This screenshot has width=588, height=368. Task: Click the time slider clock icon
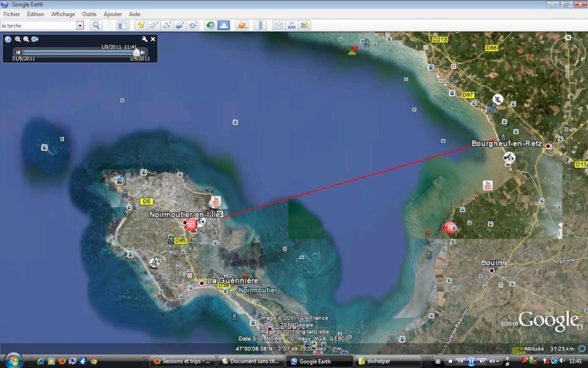click(x=8, y=39)
